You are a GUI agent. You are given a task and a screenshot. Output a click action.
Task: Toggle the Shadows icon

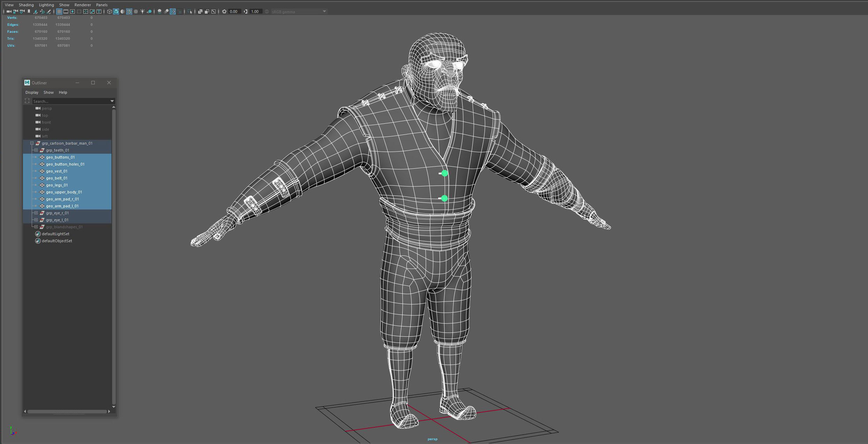[149, 12]
